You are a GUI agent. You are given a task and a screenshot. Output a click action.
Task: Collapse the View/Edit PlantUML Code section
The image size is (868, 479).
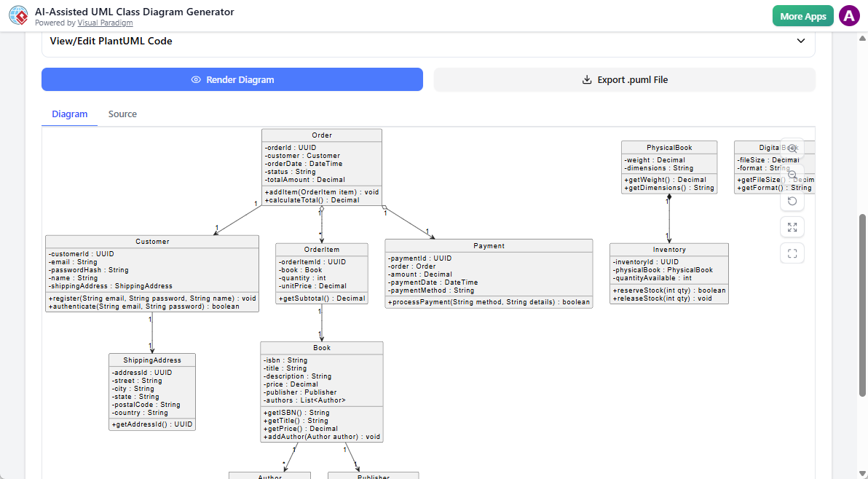tap(801, 41)
